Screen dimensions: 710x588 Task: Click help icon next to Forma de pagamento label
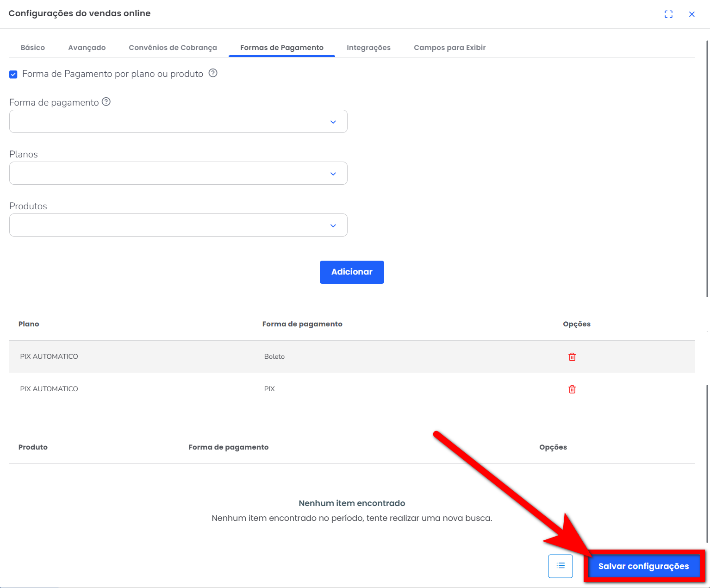(106, 102)
